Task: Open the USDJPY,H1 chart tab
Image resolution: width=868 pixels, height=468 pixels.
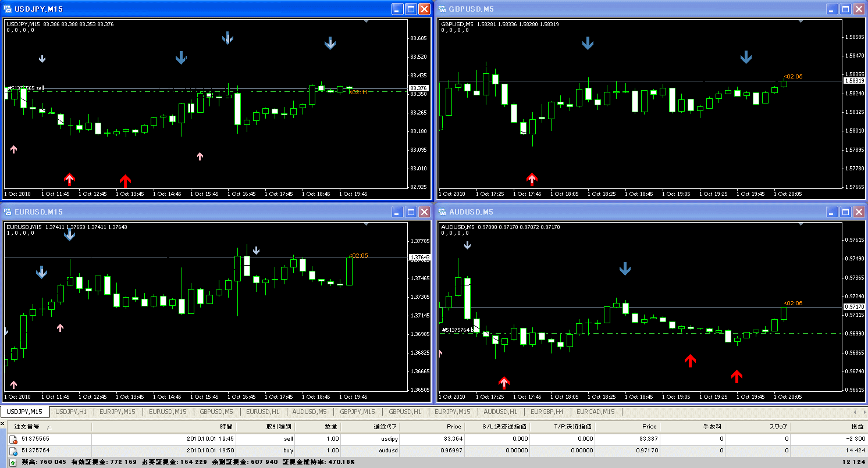Action: click(71, 412)
